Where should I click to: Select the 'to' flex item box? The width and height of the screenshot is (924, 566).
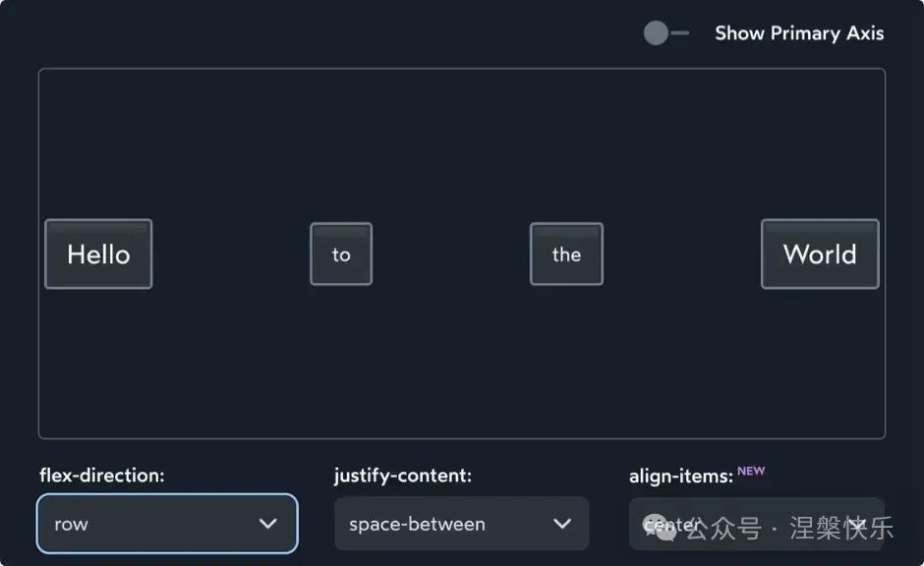(x=341, y=254)
